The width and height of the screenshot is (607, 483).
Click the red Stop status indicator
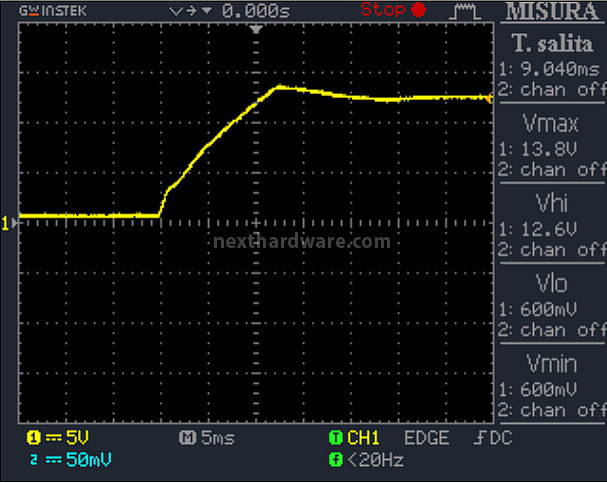point(393,9)
